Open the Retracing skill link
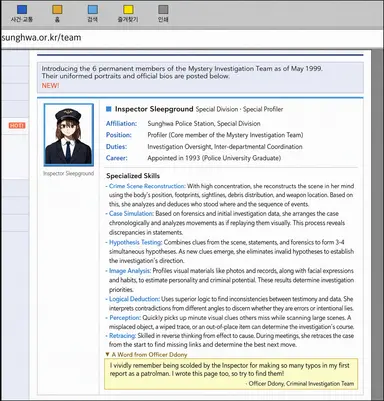Viewport: 384px width, 401px height. click(x=122, y=336)
